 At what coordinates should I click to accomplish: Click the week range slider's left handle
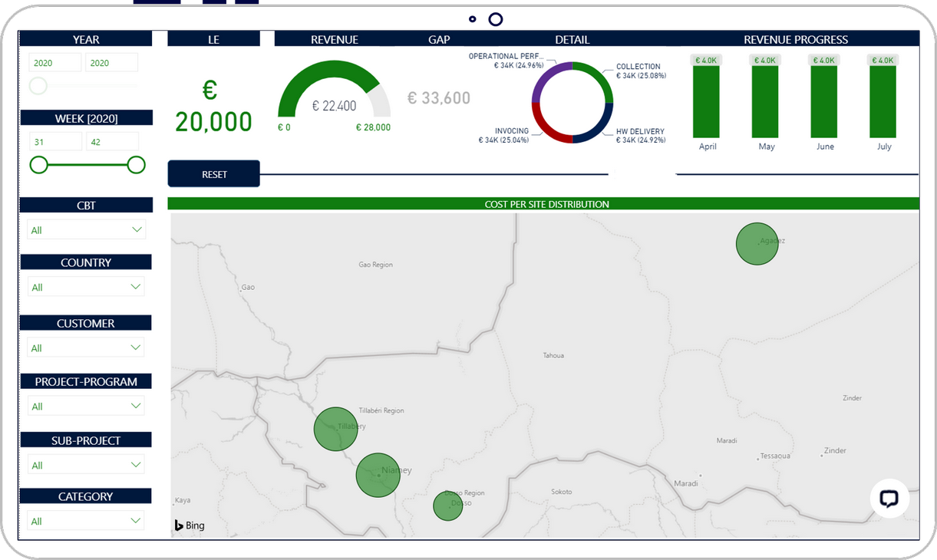[x=38, y=165]
